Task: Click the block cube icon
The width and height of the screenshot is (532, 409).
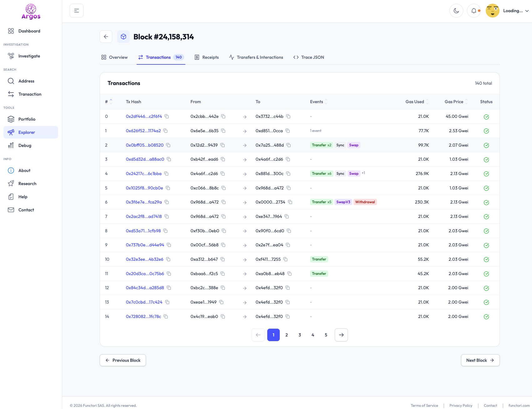Action: [123, 37]
